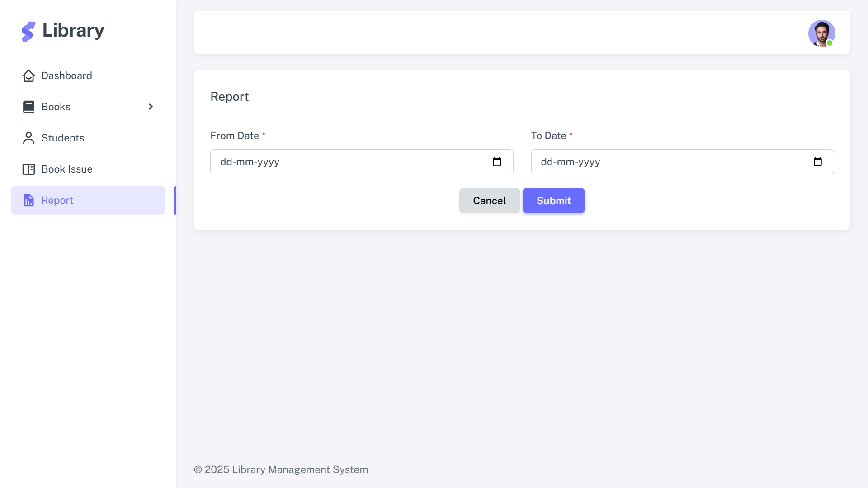Select the Report menu item

[88, 200]
